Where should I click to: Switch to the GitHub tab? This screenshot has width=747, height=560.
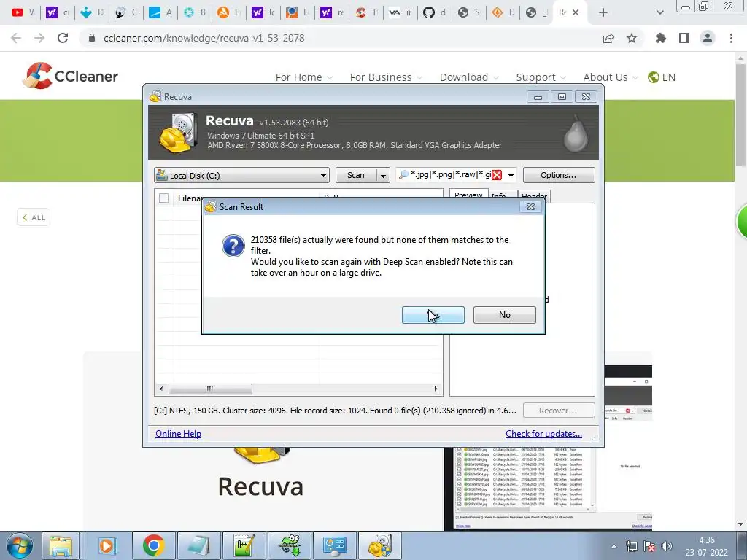(435, 13)
